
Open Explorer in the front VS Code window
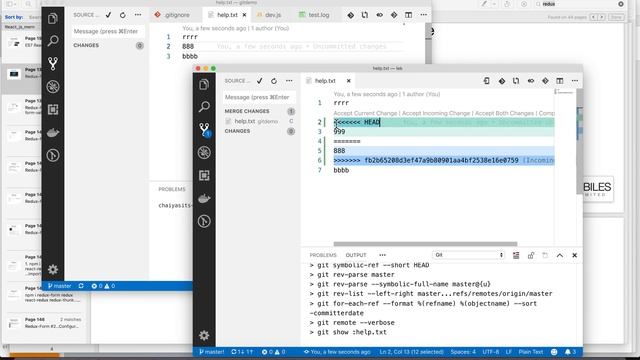(204, 84)
